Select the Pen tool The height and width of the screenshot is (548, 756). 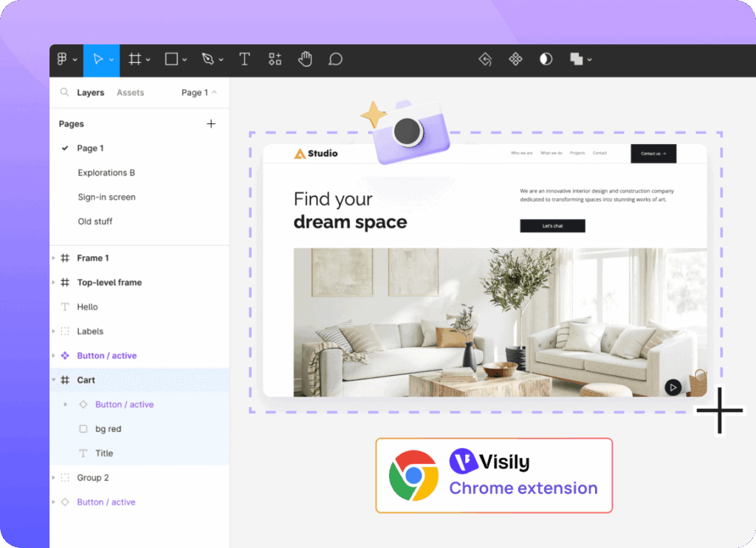tap(207, 59)
